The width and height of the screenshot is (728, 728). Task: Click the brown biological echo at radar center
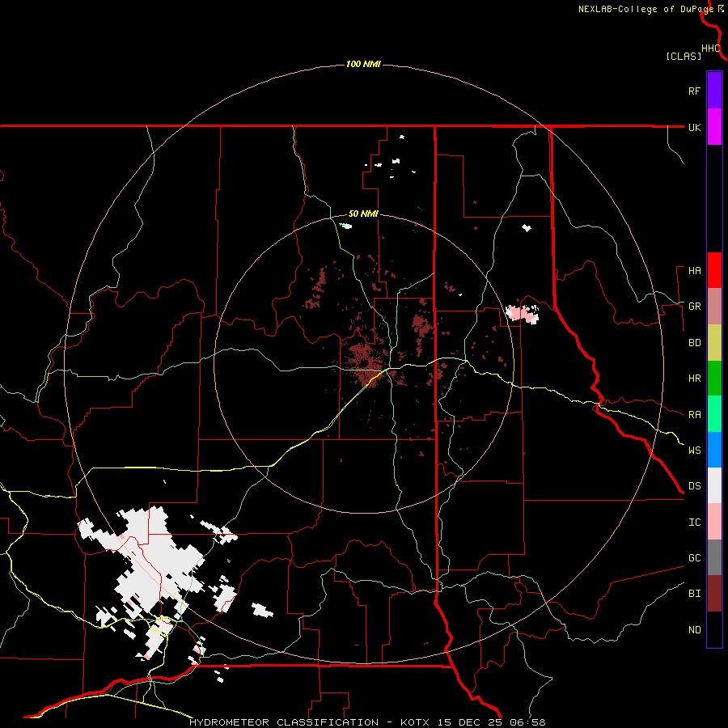[x=366, y=365]
